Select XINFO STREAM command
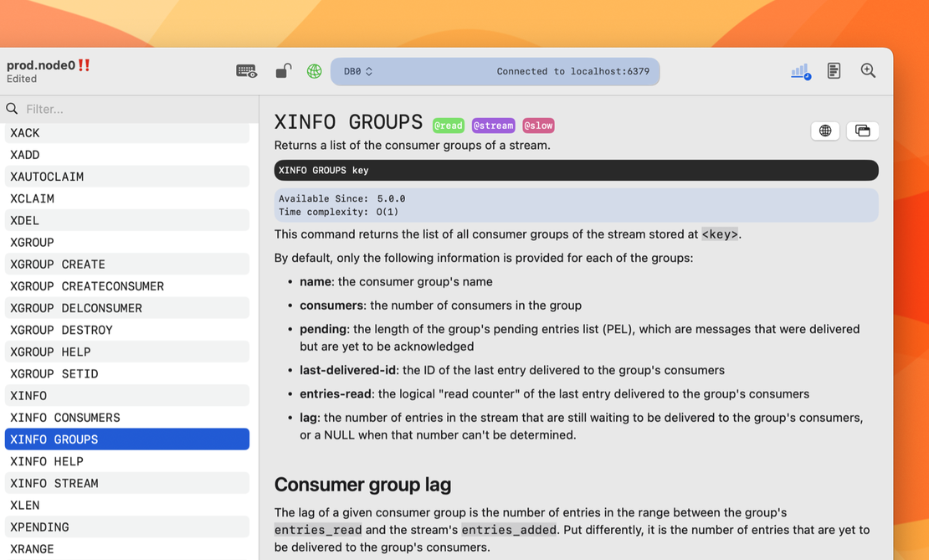 click(54, 483)
